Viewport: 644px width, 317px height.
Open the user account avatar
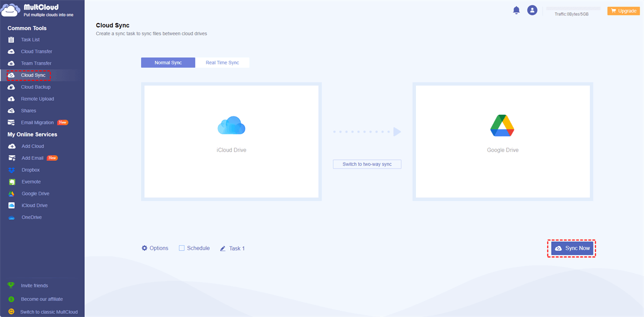coord(532,10)
